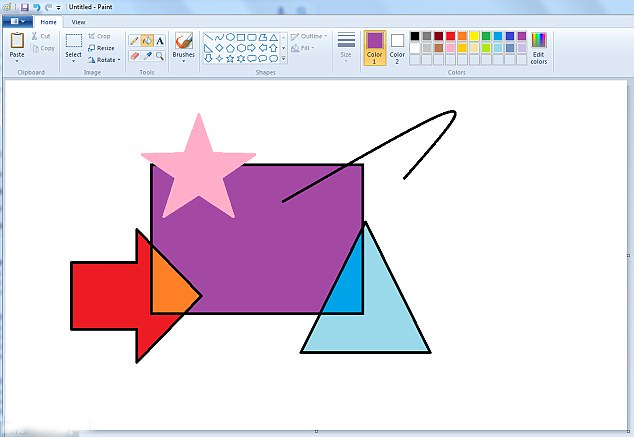Choose the Fill with color bucket tool
This screenshot has width=634, height=437.
coord(147,41)
